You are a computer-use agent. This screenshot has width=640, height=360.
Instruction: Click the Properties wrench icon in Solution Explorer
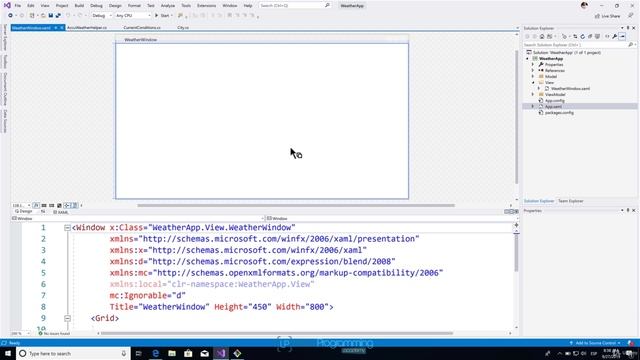pos(614,36)
